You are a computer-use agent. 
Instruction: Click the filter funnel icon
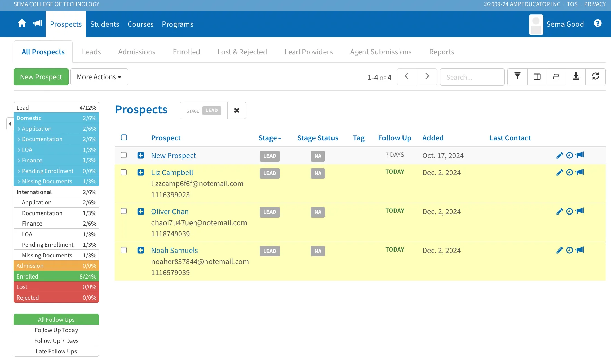[517, 76]
